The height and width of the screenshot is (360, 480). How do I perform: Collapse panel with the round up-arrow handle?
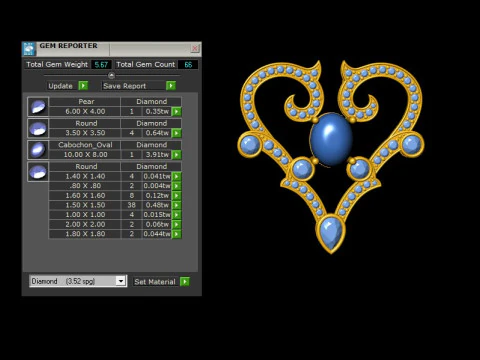[112, 75]
